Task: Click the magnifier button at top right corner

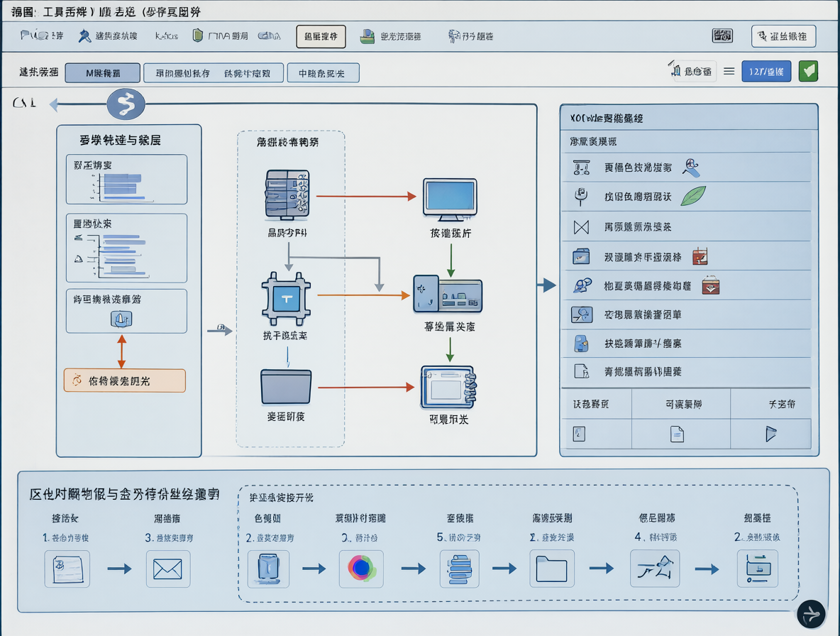Action: pyautogui.click(x=783, y=36)
